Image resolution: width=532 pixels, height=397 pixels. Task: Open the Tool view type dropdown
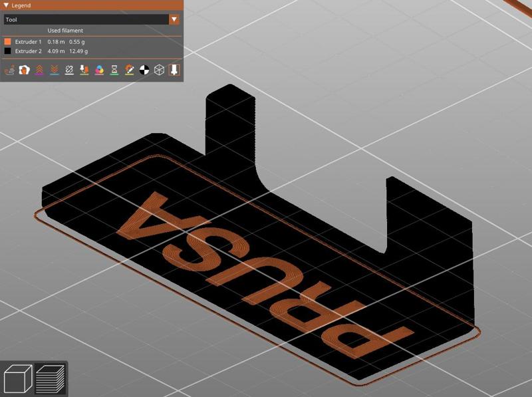click(174, 19)
